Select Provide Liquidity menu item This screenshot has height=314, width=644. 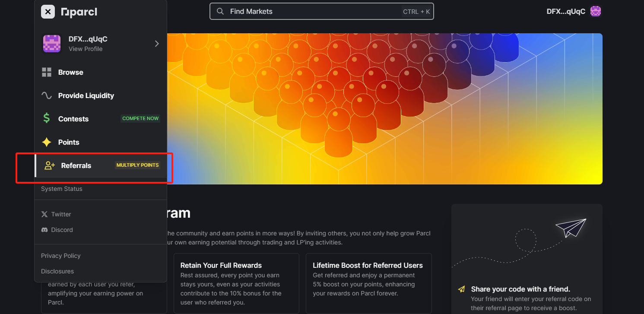coord(101,95)
